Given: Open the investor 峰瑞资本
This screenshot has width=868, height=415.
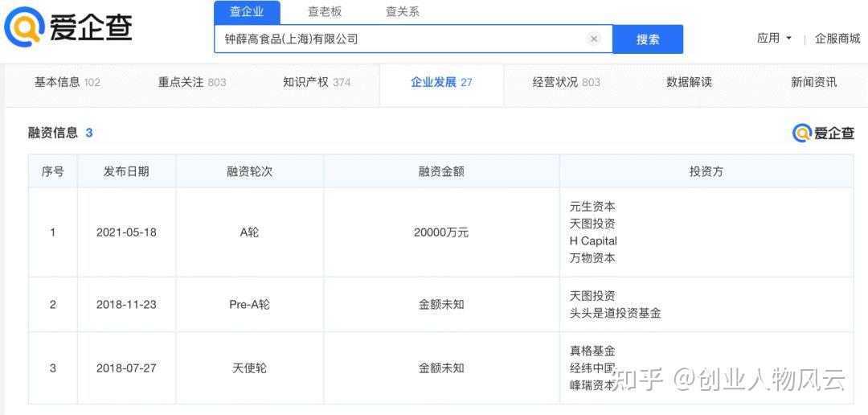Looking at the screenshot, I should click(592, 385).
